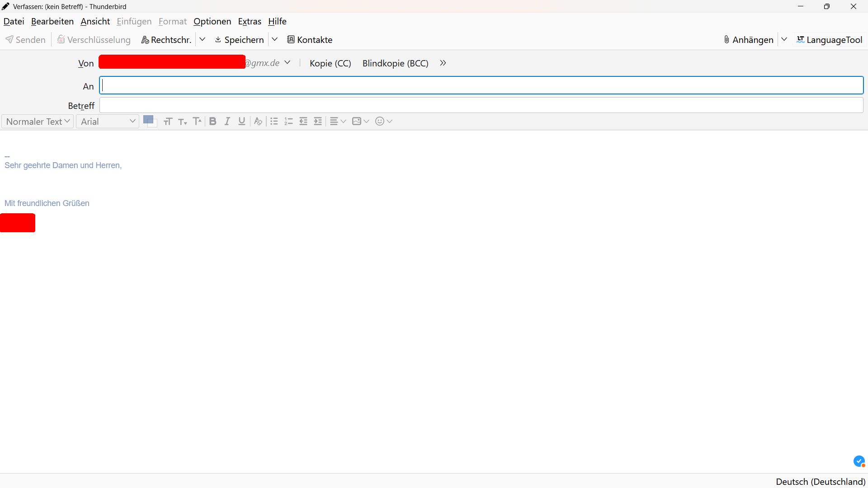Open the LanguageTool status icon

click(x=859, y=461)
